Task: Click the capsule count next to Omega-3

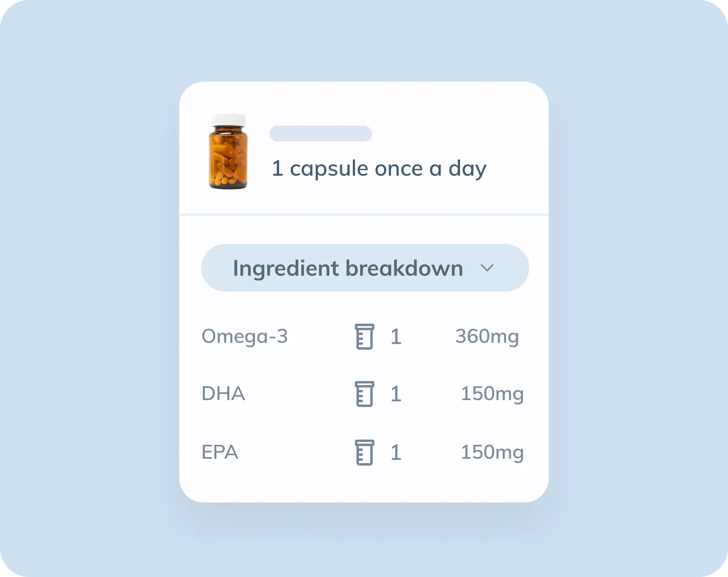Action: coord(396,337)
